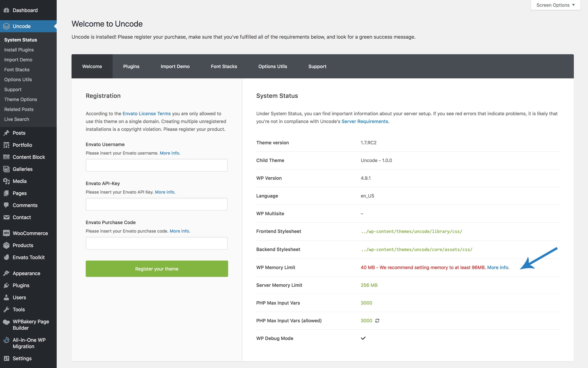Click the Galleries icon in sidebar
Viewport: 588px width, 368px height.
[x=6, y=169]
